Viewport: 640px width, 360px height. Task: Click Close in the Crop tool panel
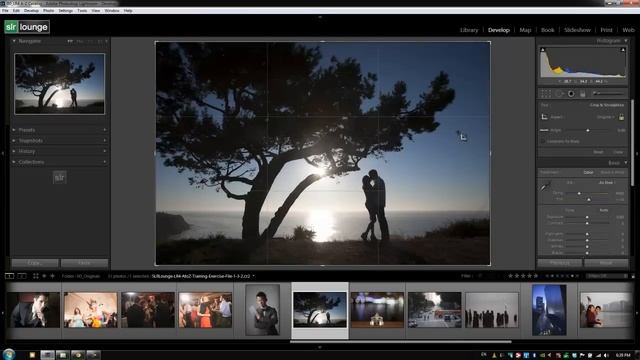(x=618, y=152)
